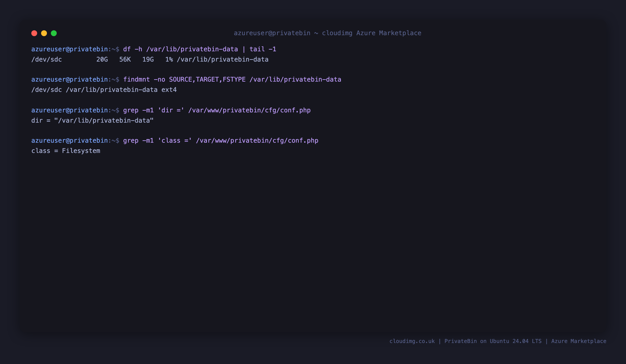Click the '20G' size value
Viewport: 626px width, 364px height.
(x=102, y=60)
